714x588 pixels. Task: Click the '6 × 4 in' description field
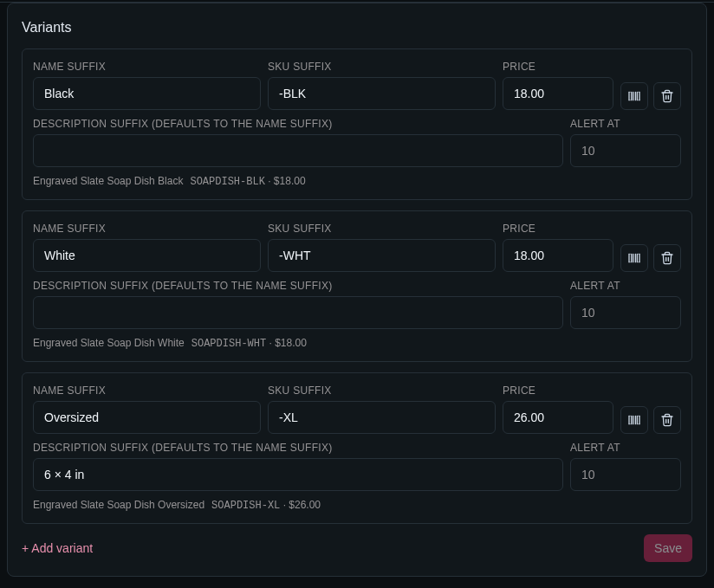coord(298,475)
